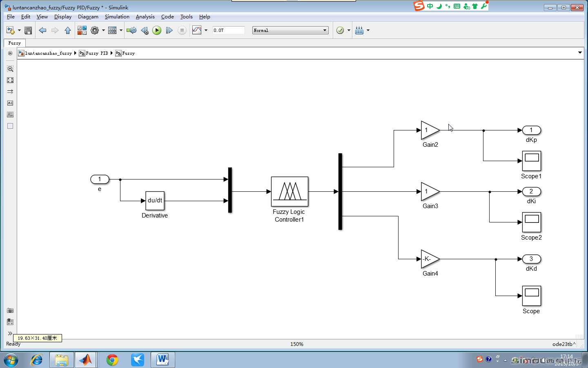Image resolution: width=588 pixels, height=368 pixels.
Task: Select the Derivative du/dt block
Action: point(155,201)
